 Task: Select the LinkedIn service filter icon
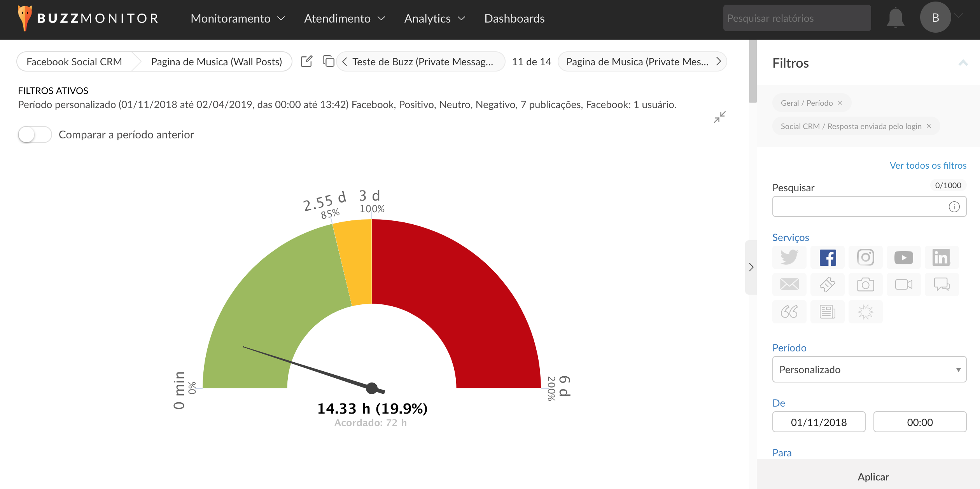coord(941,257)
